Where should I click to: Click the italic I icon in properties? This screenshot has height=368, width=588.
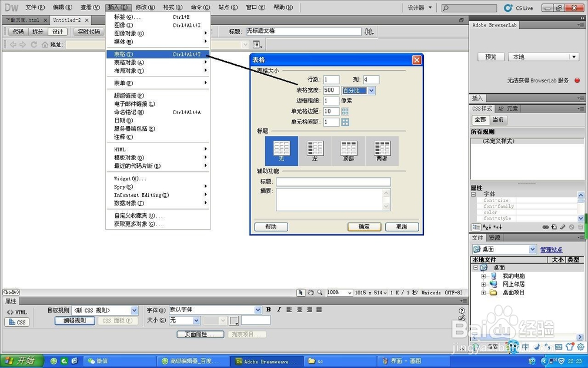pyautogui.click(x=279, y=310)
